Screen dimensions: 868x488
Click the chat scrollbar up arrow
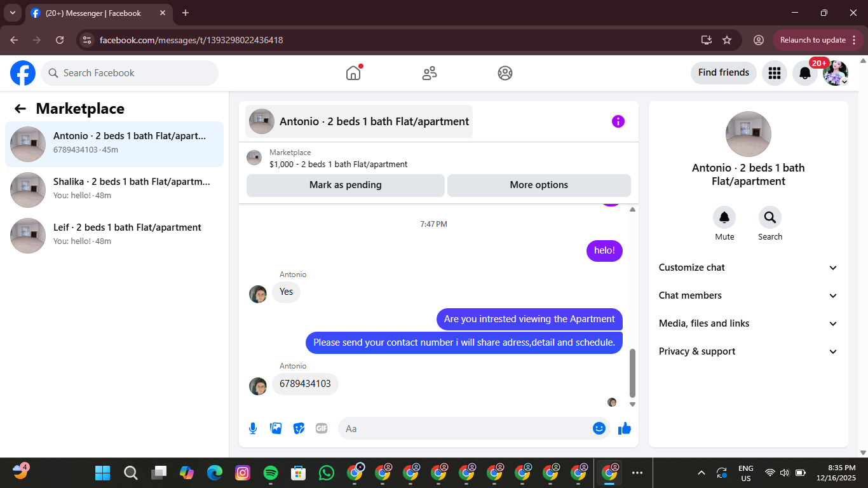632,209
